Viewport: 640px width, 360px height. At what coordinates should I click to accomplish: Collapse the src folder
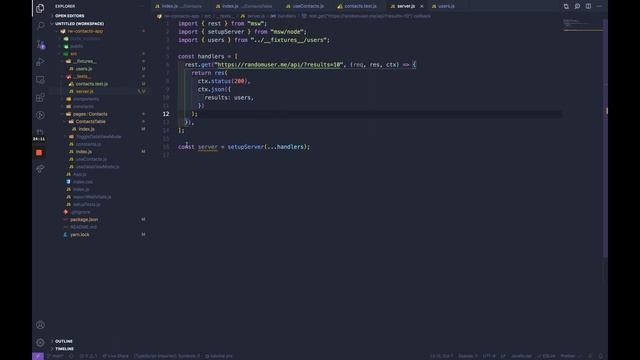[73, 54]
